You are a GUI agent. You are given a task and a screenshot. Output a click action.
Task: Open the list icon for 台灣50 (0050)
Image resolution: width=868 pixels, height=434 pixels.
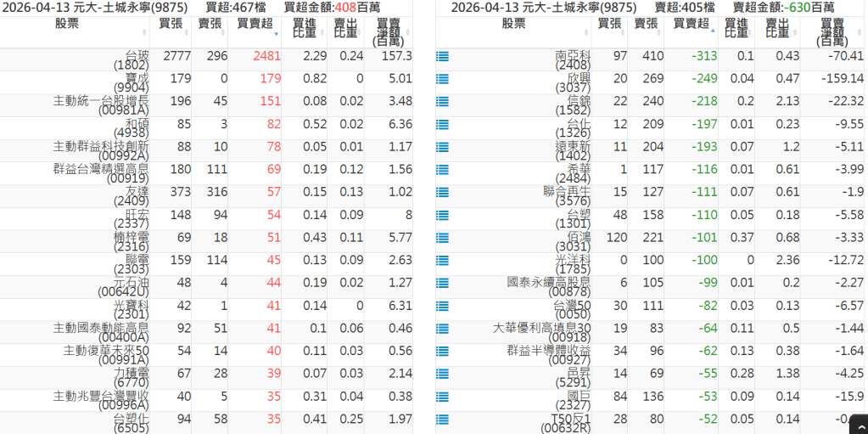442,306
